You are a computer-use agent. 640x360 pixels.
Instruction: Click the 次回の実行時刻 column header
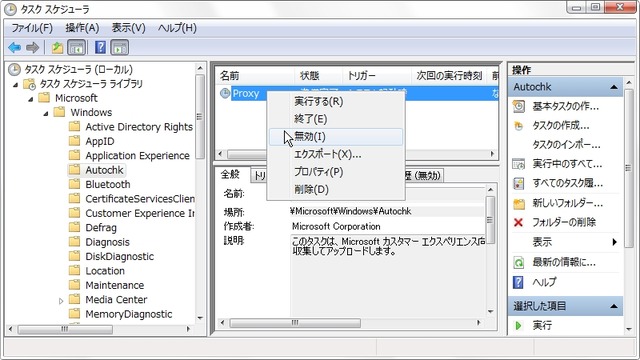tap(449, 76)
